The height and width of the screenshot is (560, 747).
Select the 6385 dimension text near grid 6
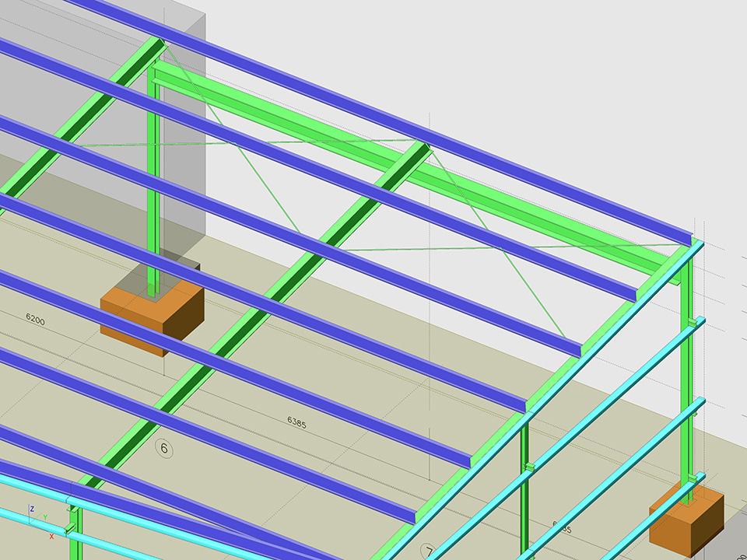[x=296, y=422]
